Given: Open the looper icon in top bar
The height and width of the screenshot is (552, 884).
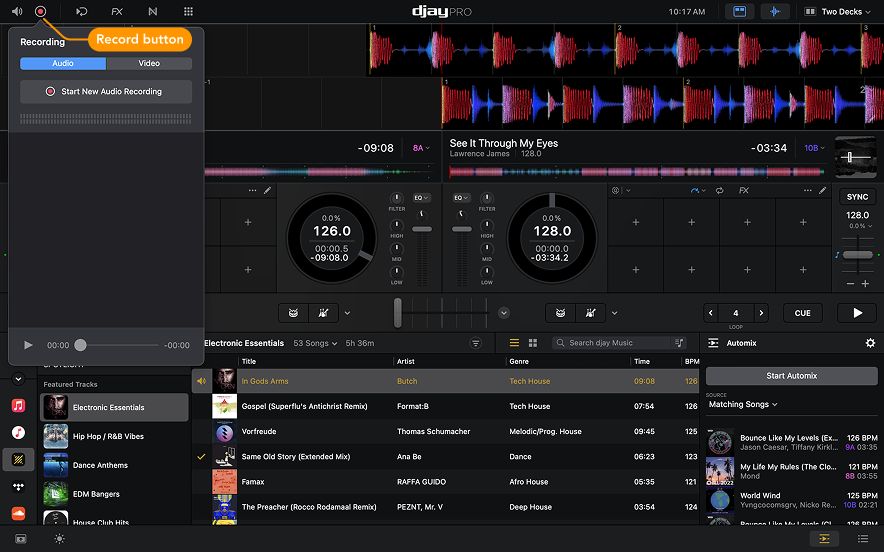Looking at the screenshot, I should coord(82,11).
